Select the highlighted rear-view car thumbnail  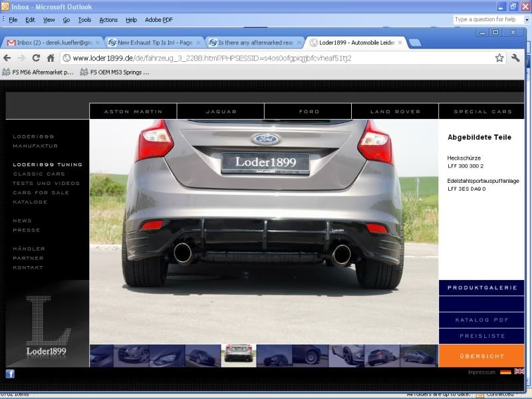coord(239,356)
